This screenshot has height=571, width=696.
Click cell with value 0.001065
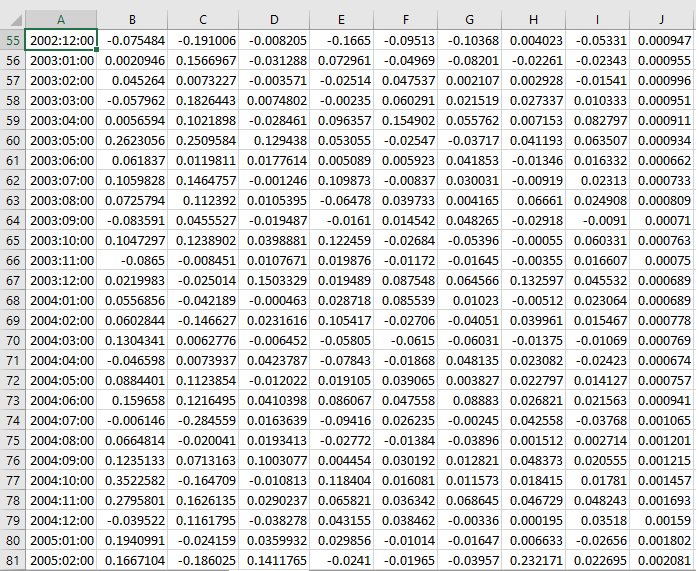click(x=662, y=420)
